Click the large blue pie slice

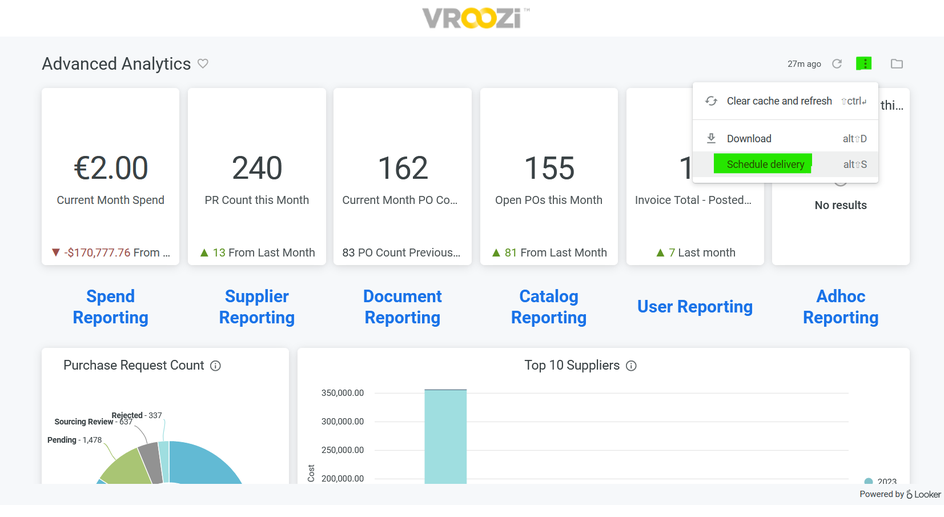[202, 463]
